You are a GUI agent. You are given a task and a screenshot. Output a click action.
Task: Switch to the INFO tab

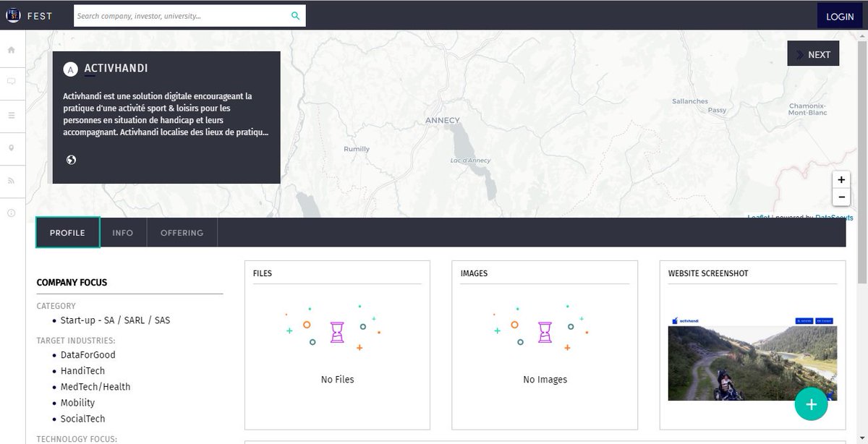click(123, 233)
